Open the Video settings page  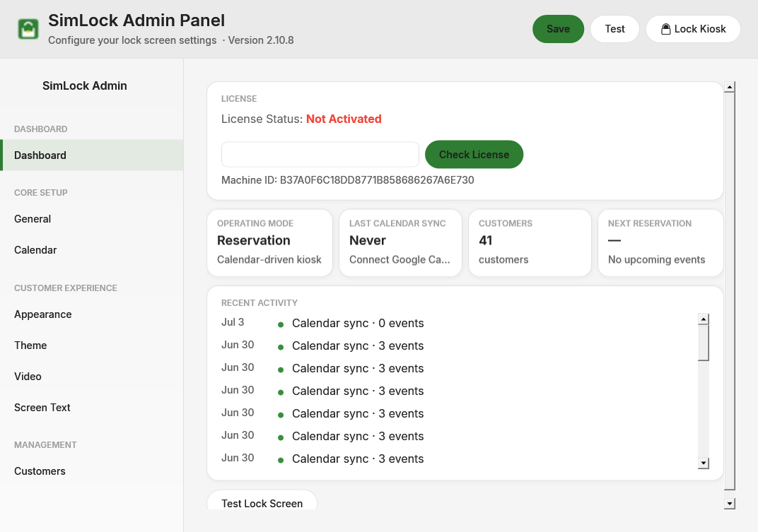92,376
